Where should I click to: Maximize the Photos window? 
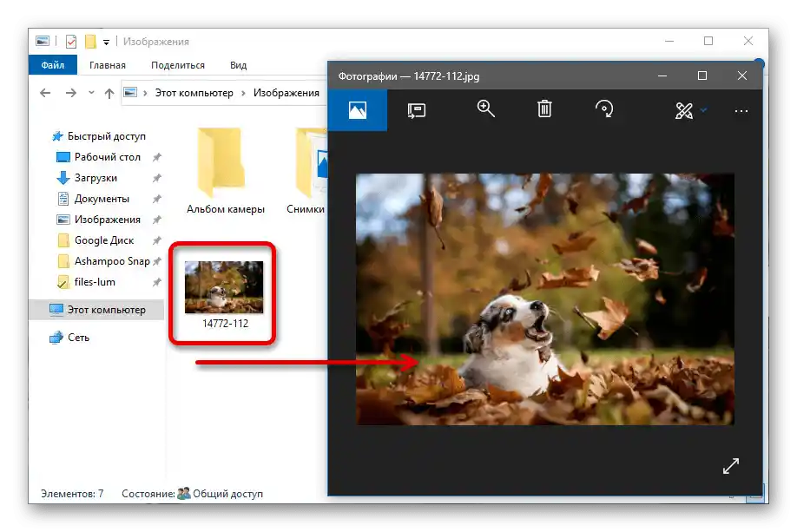702,76
